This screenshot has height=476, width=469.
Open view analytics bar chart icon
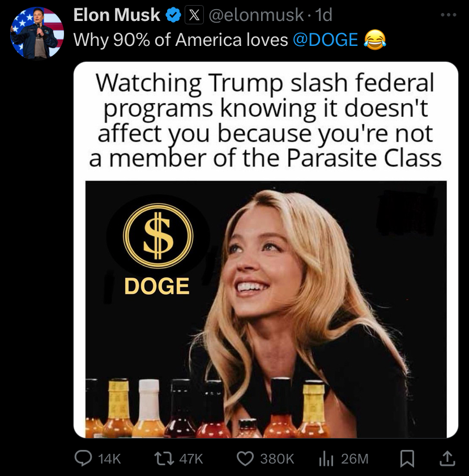[x=326, y=458]
